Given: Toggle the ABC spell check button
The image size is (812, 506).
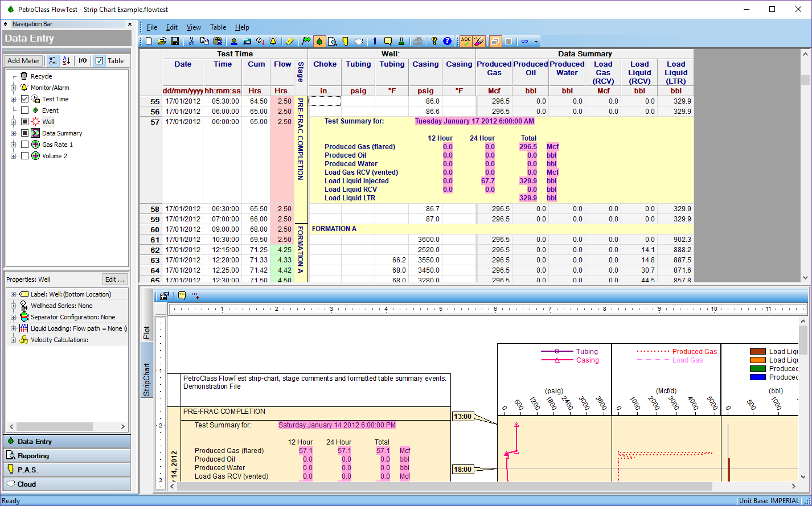Looking at the screenshot, I should 466,41.
